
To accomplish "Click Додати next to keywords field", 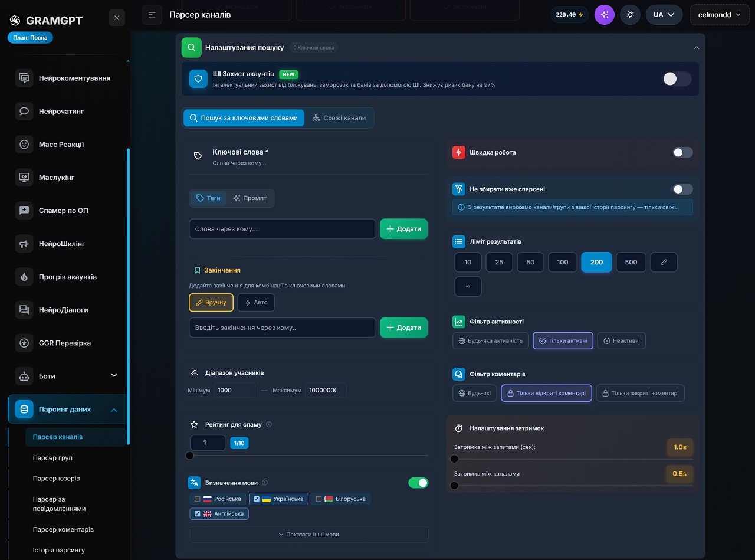I will [x=403, y=229].
